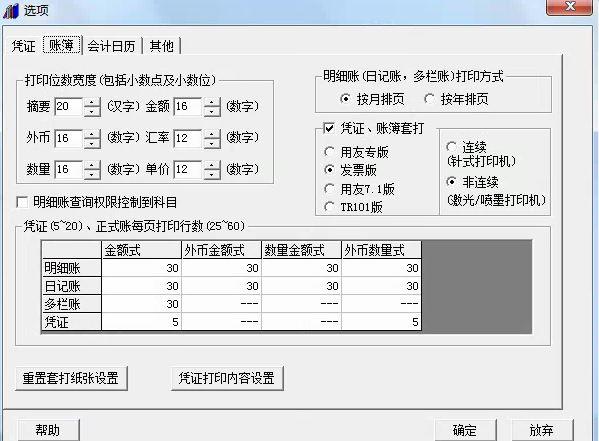Discard changes with 放弃 button
This screenshot has height=441, width=599.
(x=542, y=430)
